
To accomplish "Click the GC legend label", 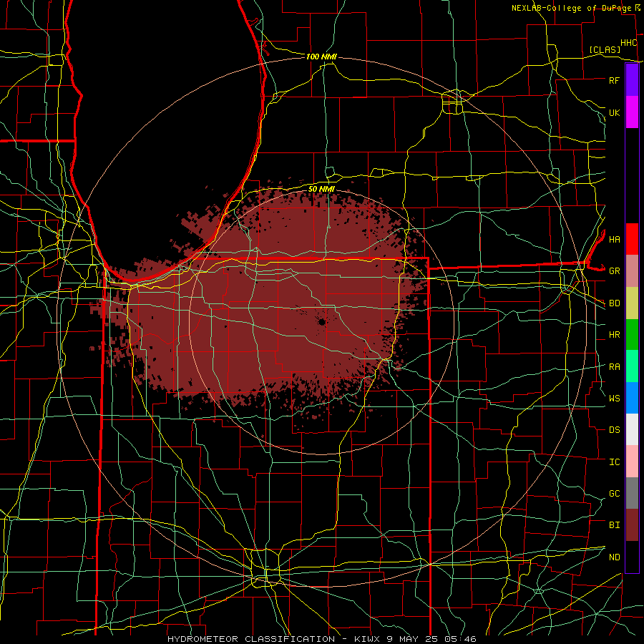I will (x=614, y=494).
